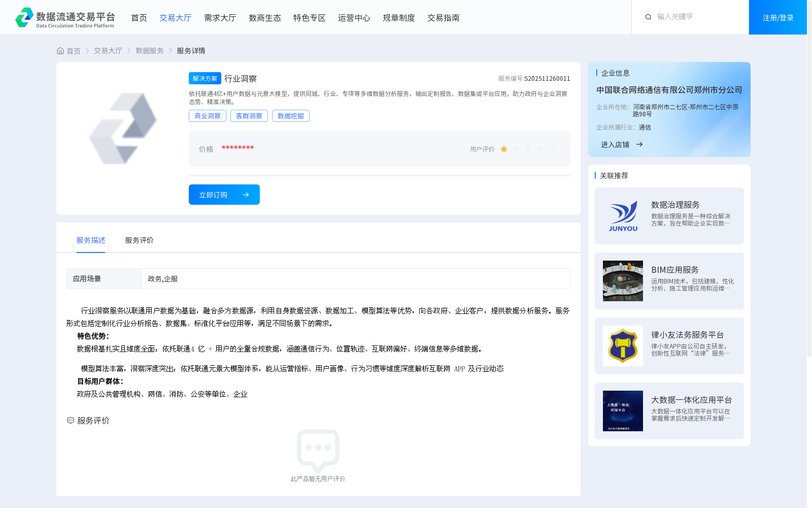The height and width of the screenshot is (508, 812).
Task: Click the product placeholder image
Action: pyautogui.click(x=123, y=129)
